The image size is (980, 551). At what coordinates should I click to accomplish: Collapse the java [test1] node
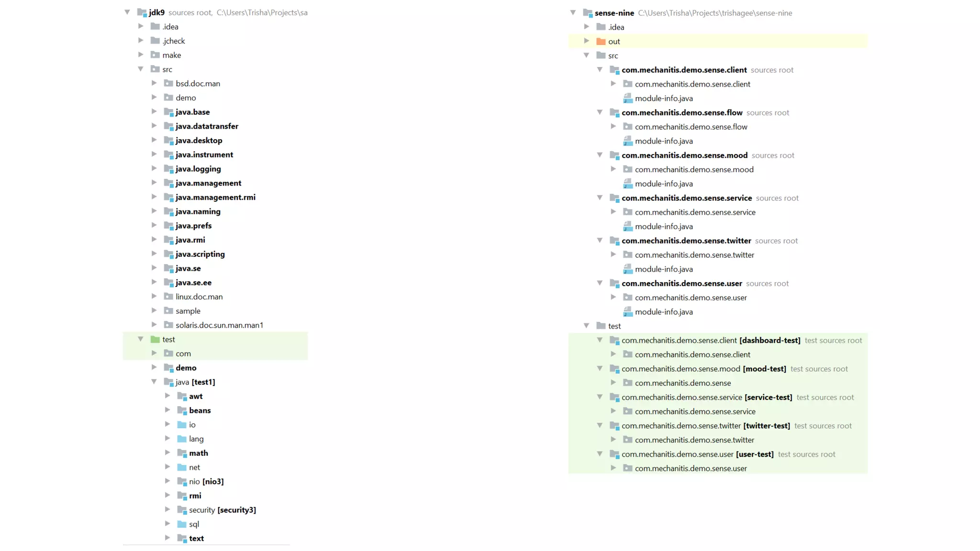pyautogui.click(x=154, y=382)
